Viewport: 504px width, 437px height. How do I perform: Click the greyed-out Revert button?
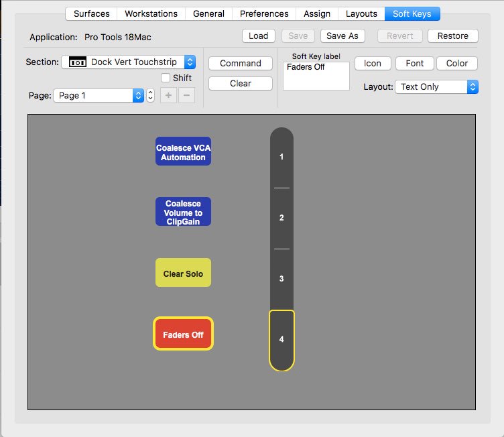tap(400, 36)
